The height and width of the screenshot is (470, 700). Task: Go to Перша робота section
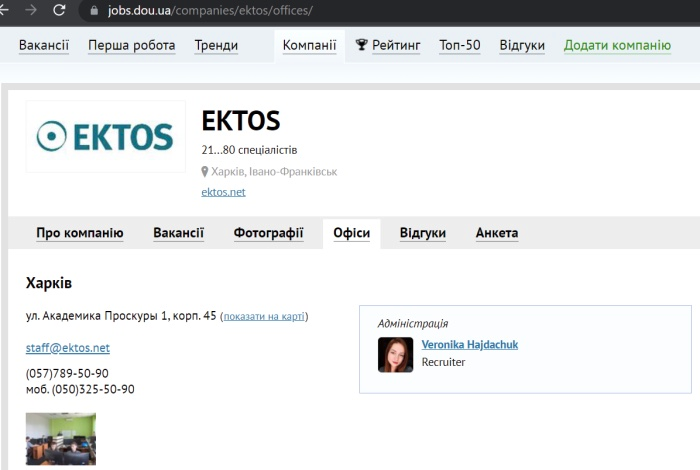tap(131, 45)
